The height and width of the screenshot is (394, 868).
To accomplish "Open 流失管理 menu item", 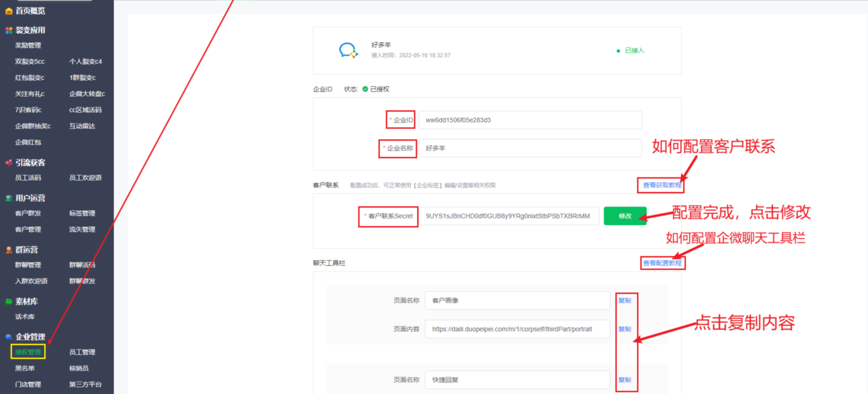I will [x=82, y=229].
